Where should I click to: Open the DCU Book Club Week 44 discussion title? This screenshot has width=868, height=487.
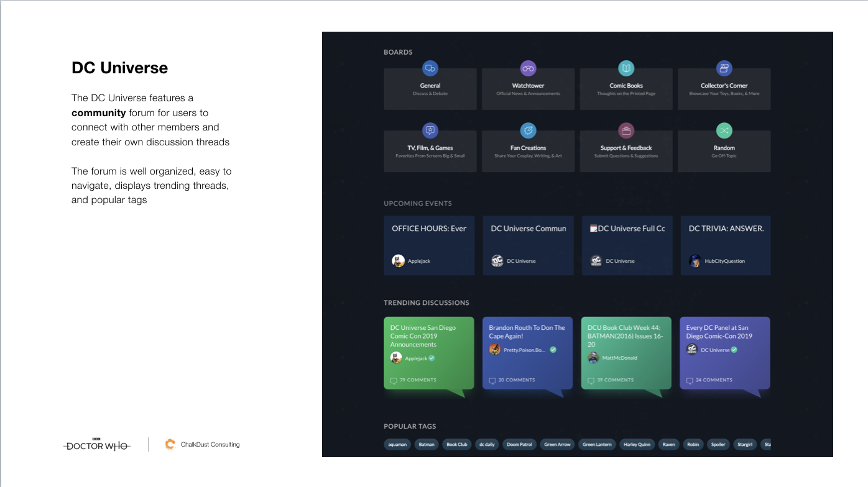[625, 336]
